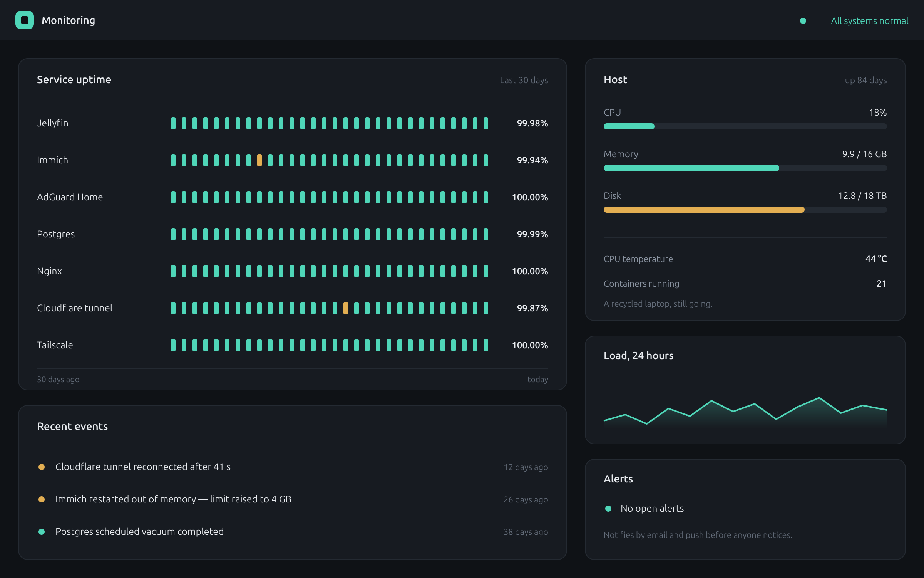The image size is (924, 578).
Task: Select the AdGuard Home service label
Action: click(70, 197)
